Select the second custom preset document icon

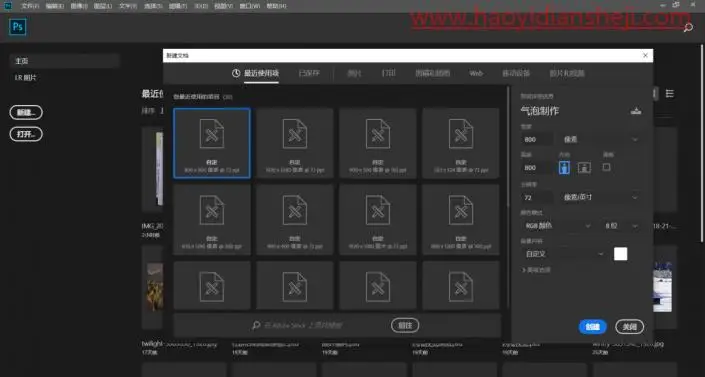point(295,134)
